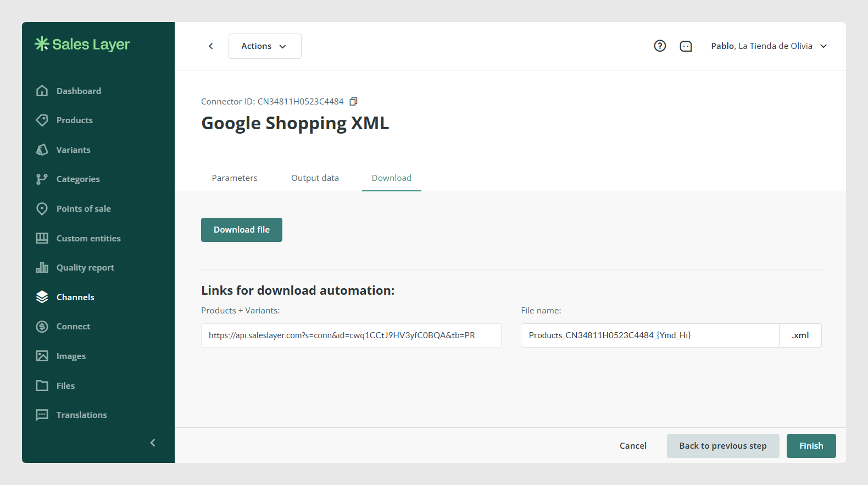
Task: Switch to the Parameters tab
Action: [235, 178]
